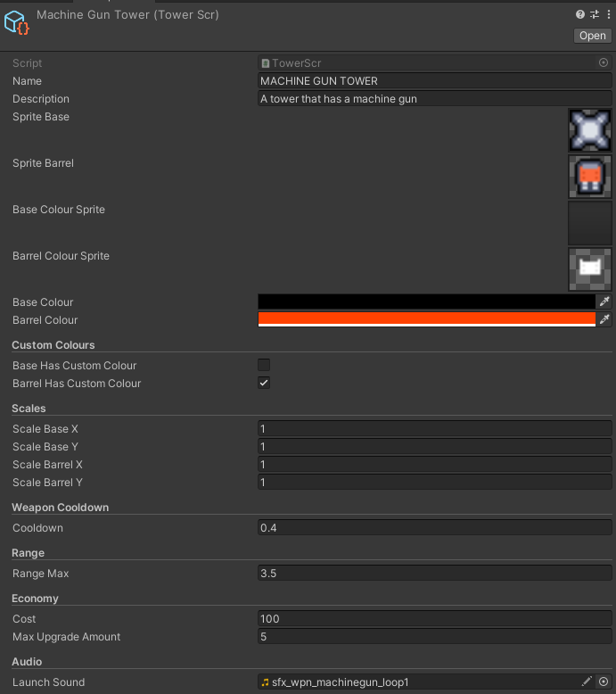Click the Machine Gun Tower (Tower Scr) title
This screenshot has height=694, width=616.
click(127, 14)
